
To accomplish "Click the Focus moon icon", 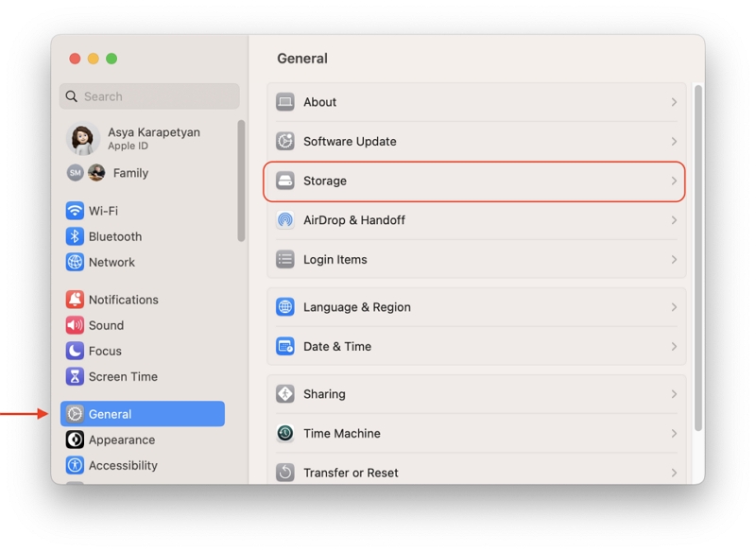I will (x=75, y=351).
